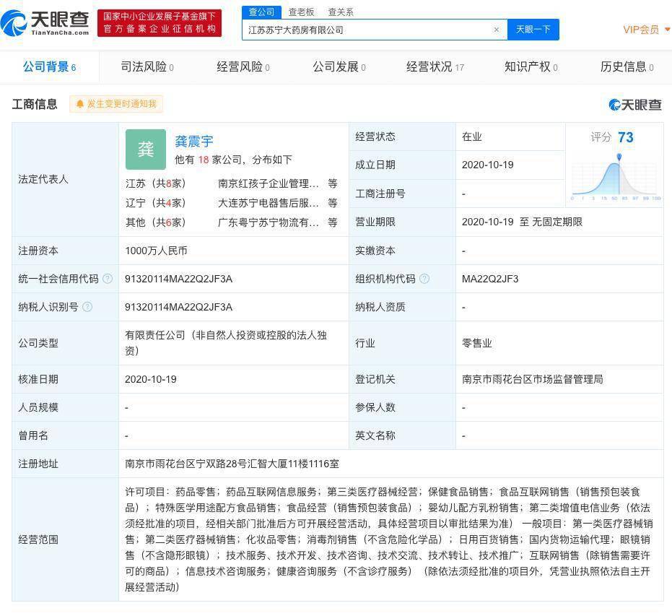The image size is (672, 616).
Task: Open the 司法风险 tab
Action: pyautogui.click(x=147, y=67)
